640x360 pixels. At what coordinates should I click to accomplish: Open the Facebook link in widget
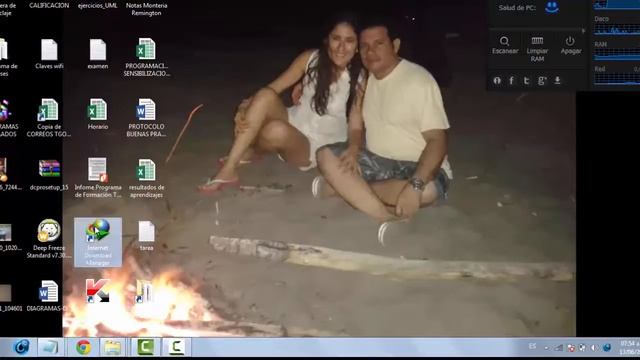(511, 80)
